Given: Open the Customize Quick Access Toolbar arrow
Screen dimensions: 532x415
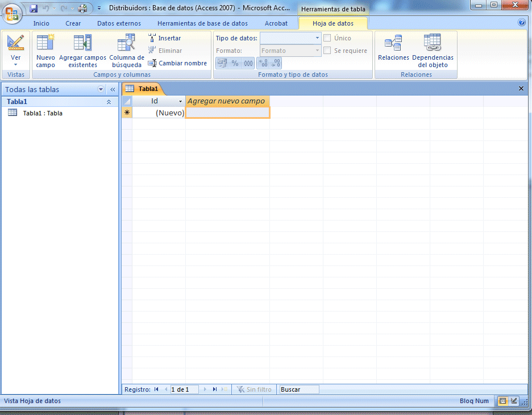Looking at the screenshot, I should click(99, 8).
